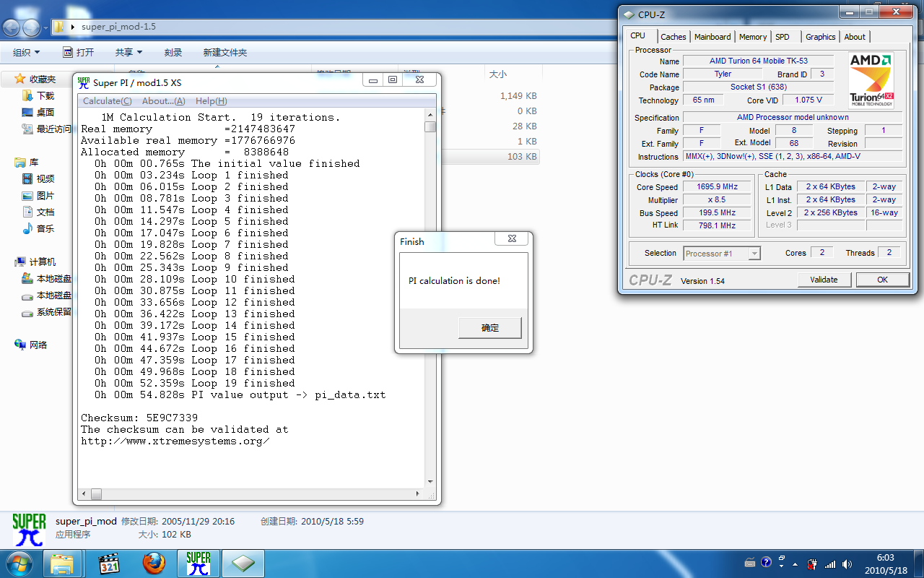Open the 文档 documents library icon
Screen dimensions: 924x578
(27, 212)
